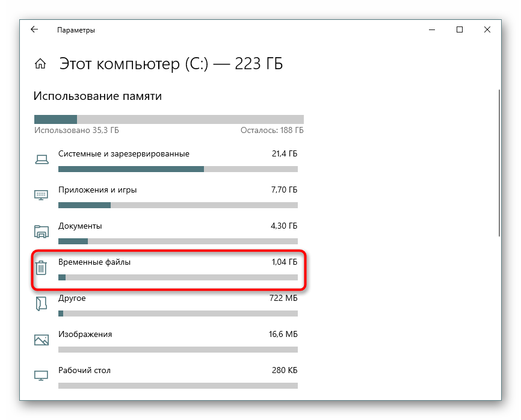Open "Приложения и игры" storage category

point(97,190)
